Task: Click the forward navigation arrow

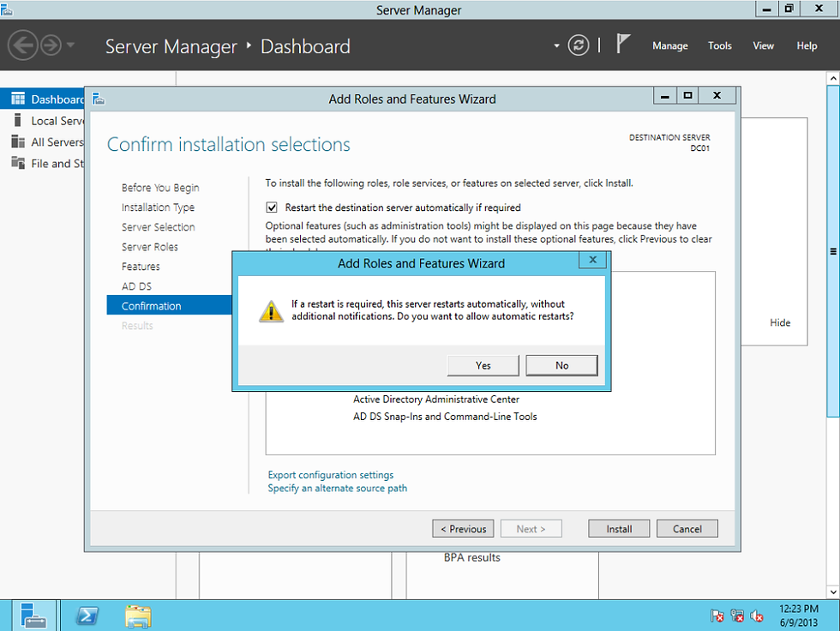Action: pos(51,45)
